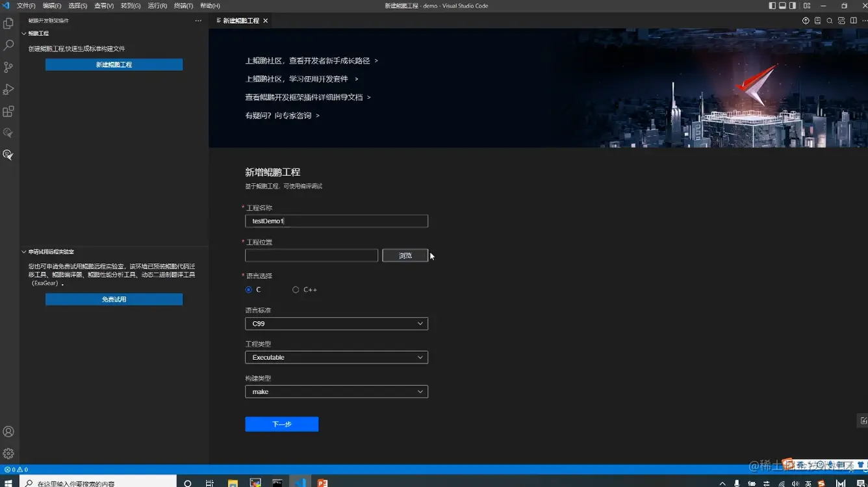Close the 新建鲲鹏工程 tab
Screen dimensions: 868x487
tap(265, 21)
